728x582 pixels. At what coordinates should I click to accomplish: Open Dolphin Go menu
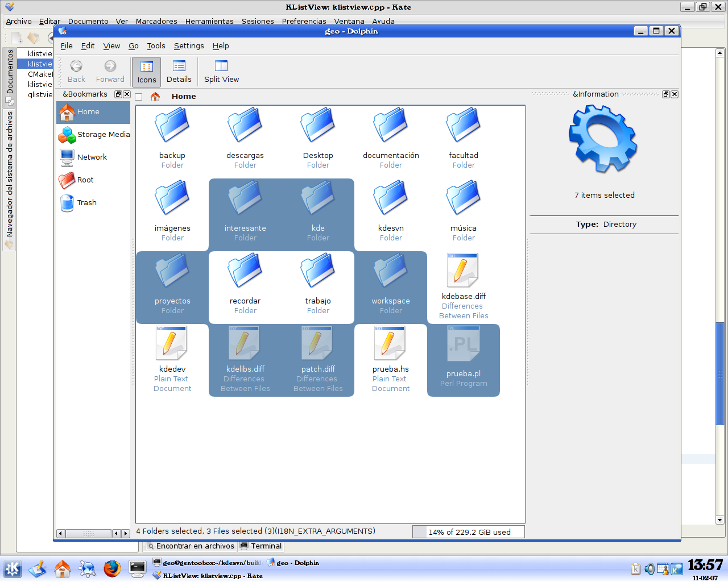134,46
